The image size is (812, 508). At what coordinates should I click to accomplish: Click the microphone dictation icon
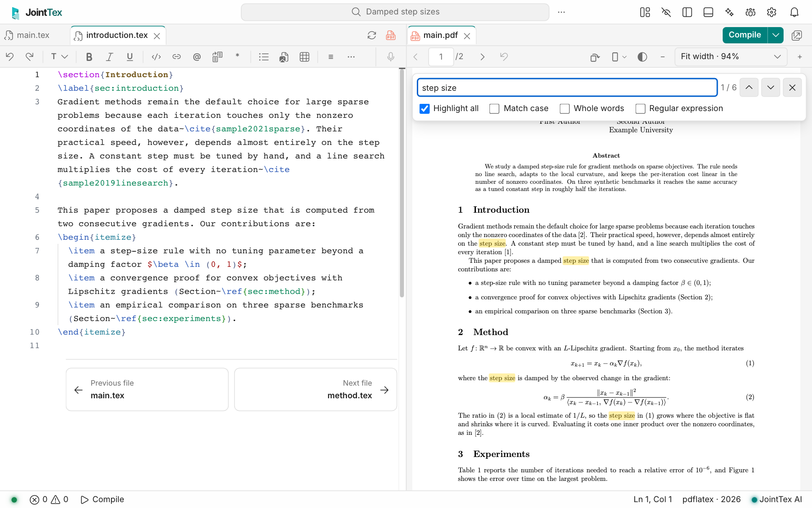point(391,56)
